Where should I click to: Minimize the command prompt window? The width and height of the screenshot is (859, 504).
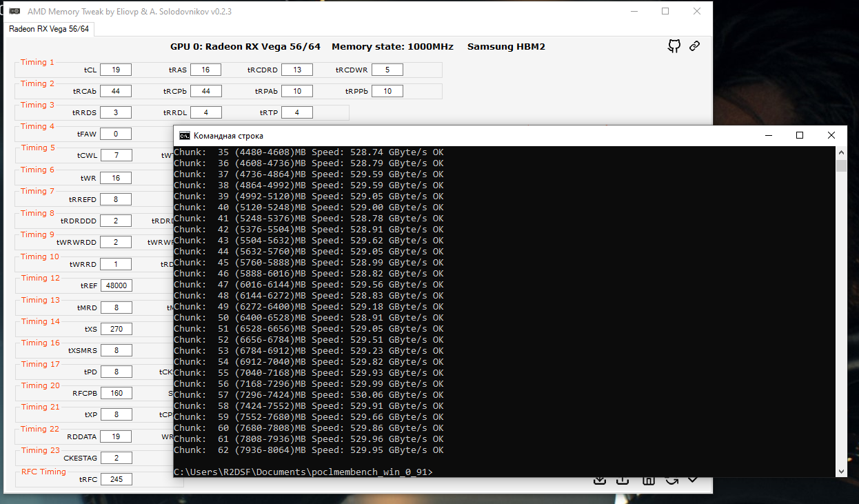(x=768, y=136)
